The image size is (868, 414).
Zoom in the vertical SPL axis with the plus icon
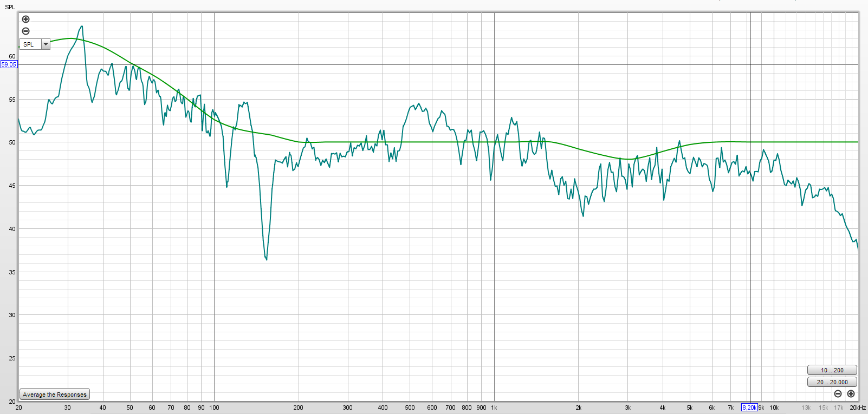point(25,19)
